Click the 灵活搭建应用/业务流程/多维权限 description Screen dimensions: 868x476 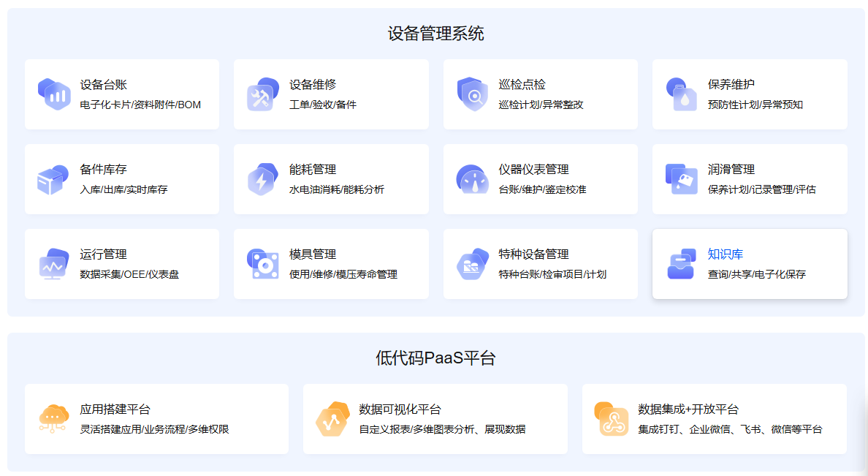154,429
